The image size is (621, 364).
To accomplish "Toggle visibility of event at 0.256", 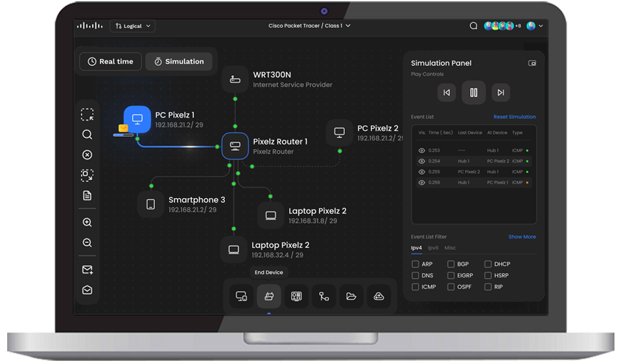I will 422,183.
